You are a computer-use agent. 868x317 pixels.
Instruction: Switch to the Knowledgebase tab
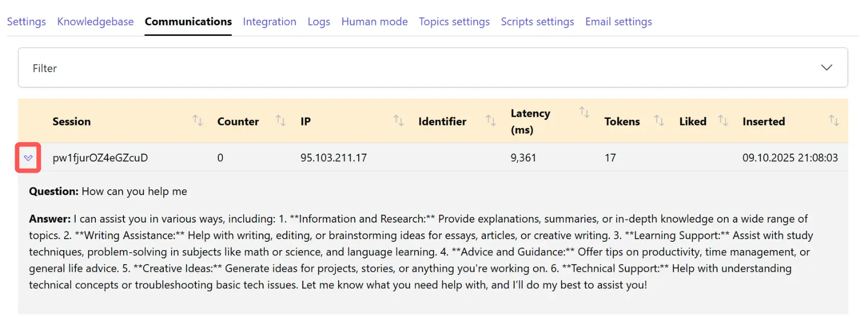click(x=95, y=22)
